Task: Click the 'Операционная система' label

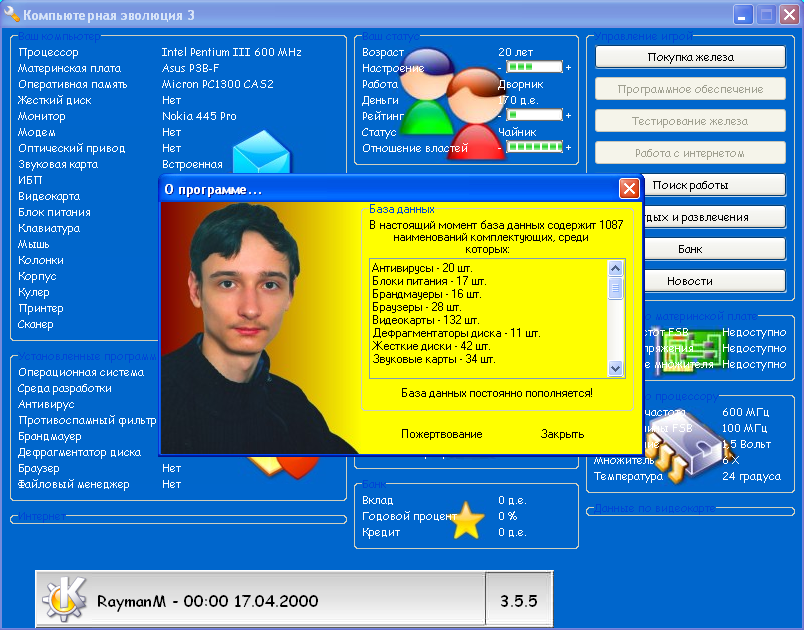Action: pyautogui.click(x=81, y=372)
